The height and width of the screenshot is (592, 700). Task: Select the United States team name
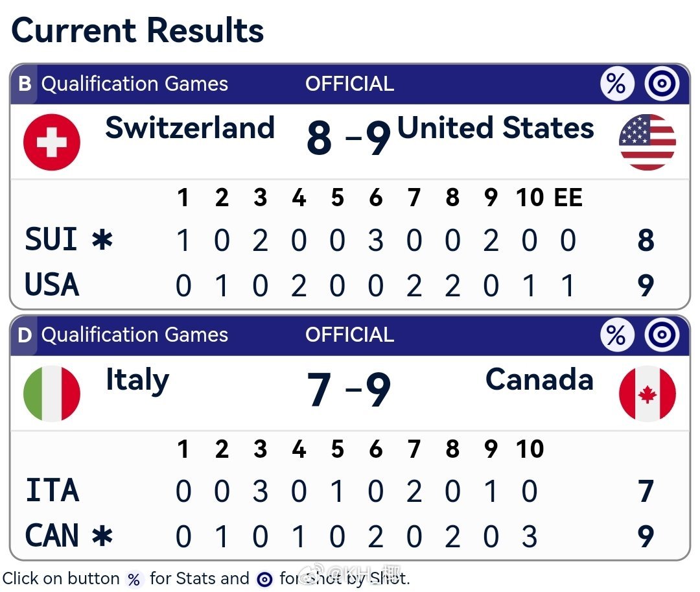tap(496, 128)
